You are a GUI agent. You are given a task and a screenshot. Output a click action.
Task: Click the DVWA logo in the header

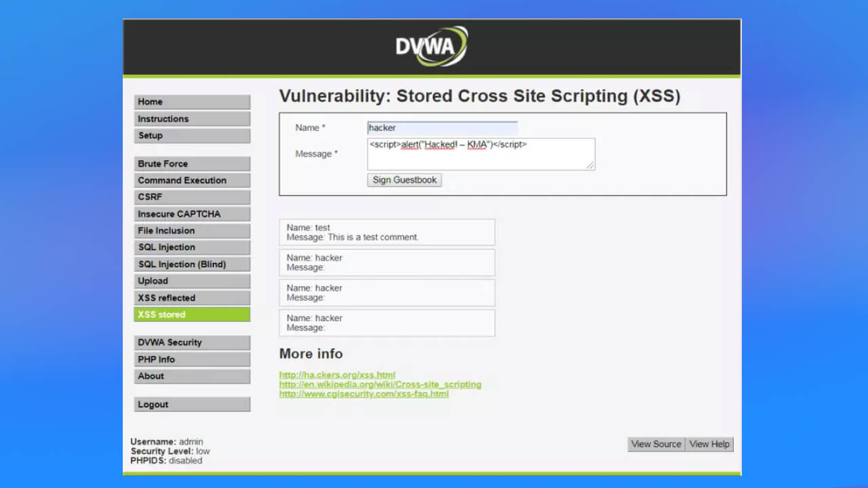click(x=432, y=46)
